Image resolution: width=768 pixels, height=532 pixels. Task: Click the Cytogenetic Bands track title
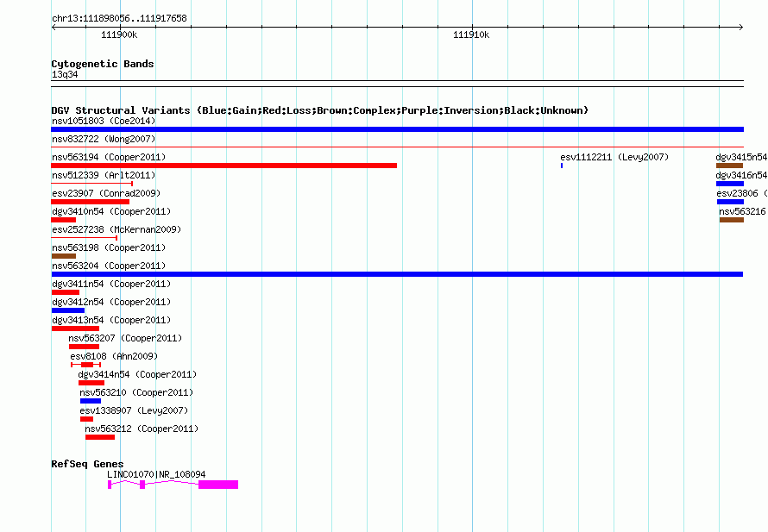pos(103,64)
